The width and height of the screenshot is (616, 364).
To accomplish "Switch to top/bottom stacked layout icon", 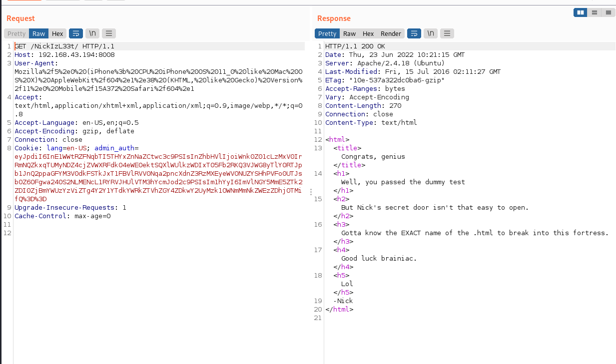I will [594, 12].
